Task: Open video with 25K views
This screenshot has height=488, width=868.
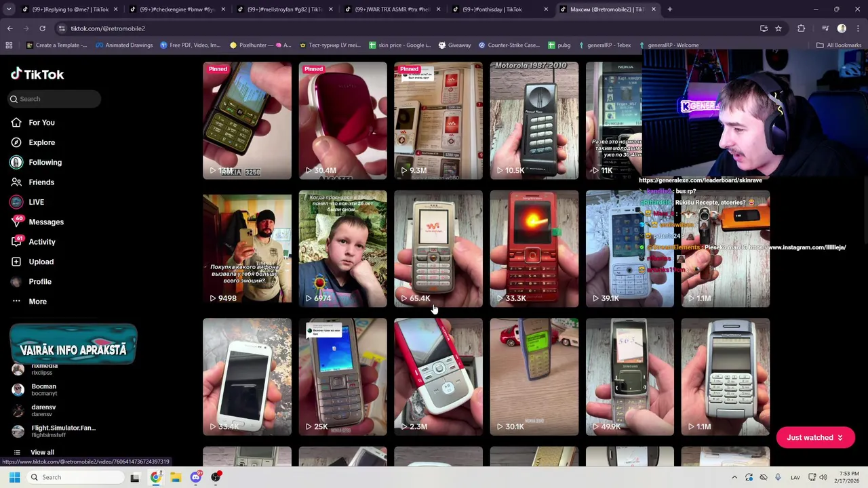Action: [x=342, y=377]
